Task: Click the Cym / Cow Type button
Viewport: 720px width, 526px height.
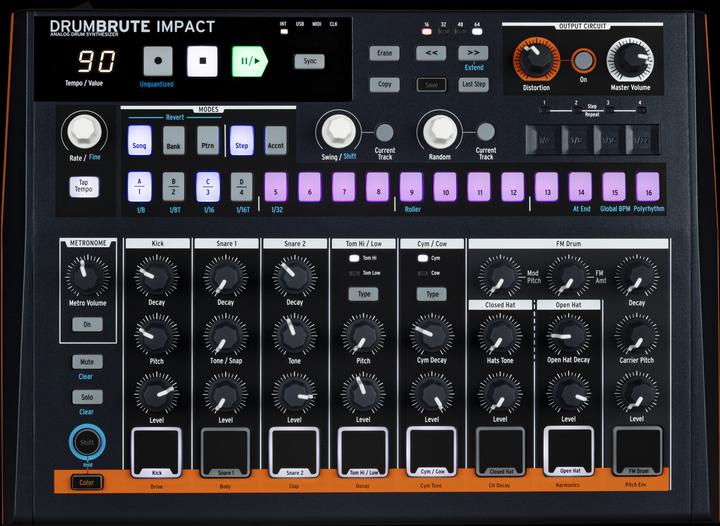Action: (x=432, y=294)
